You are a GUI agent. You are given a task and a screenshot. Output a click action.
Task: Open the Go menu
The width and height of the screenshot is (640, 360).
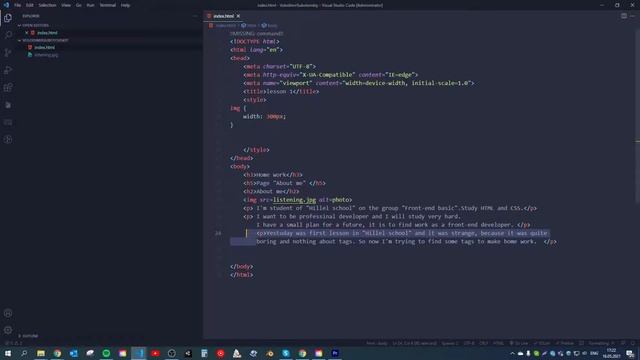pos(78,5)
